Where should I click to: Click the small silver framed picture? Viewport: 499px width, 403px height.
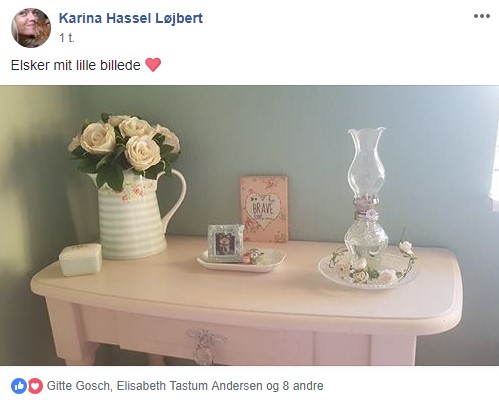225,243
